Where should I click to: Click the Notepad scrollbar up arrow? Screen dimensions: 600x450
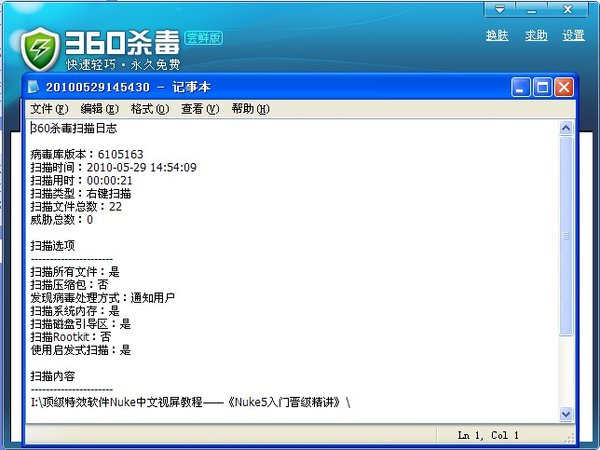pos(566,128)
